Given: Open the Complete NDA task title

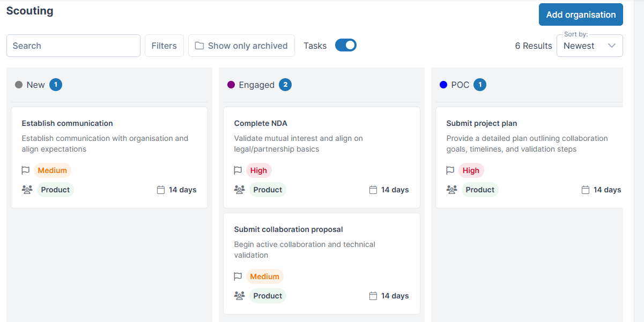Looking at the screenshot, I should point(261,123).
